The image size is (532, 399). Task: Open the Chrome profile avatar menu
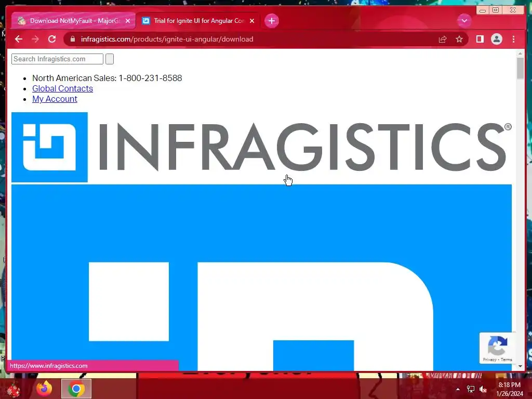[x=496, y=39]
